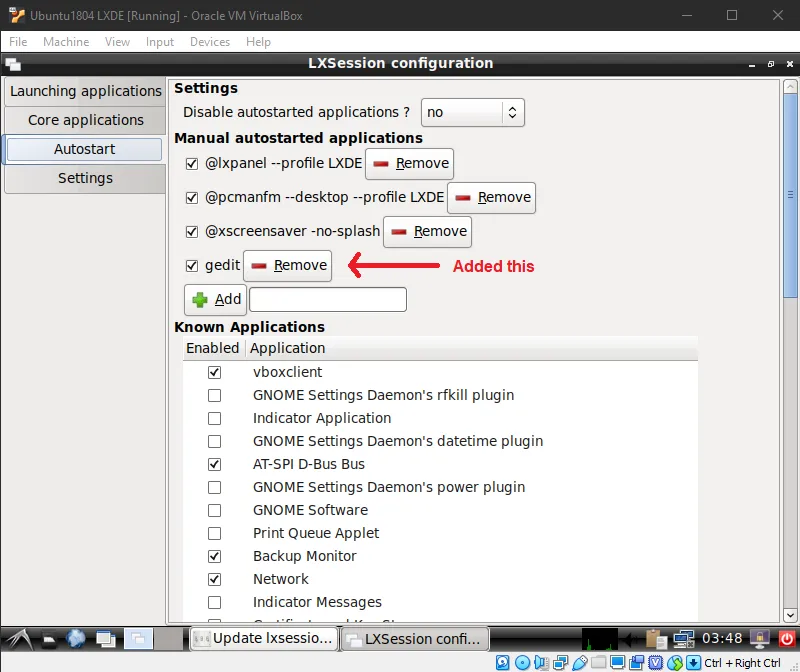Click the VirtualBox optical disk status icon
Image resolution: width=800 pixels, height=672 pixels.
tap(522, 663)
